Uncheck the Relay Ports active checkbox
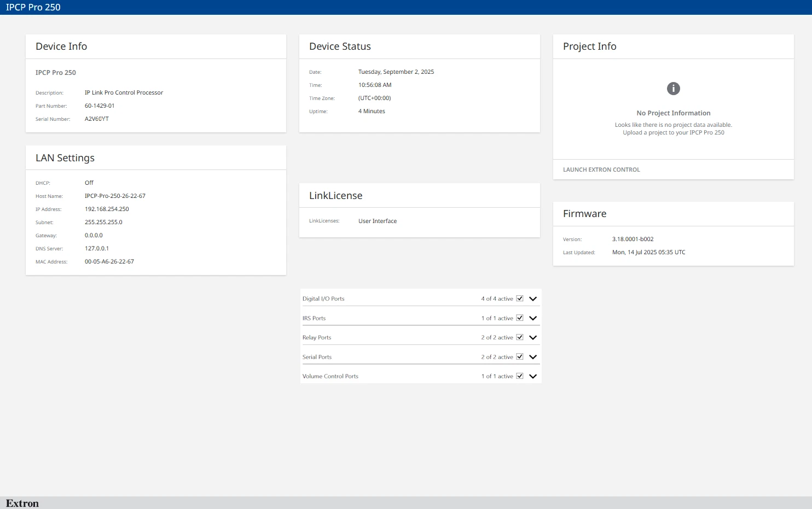The image size is (812, 509). (x=520, y=337)
